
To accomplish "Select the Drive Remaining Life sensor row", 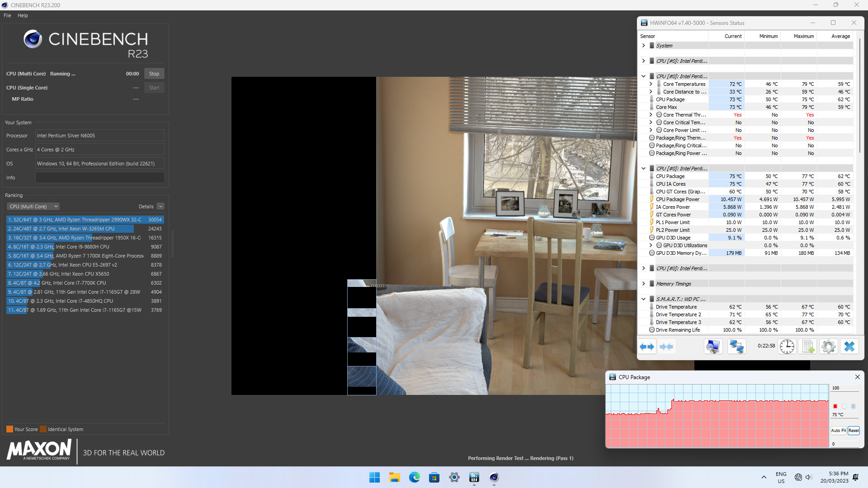I will 745,330.
